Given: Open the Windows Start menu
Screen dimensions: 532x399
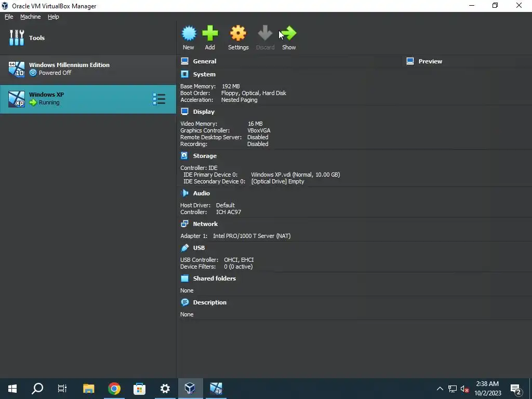Looking at the screenshot, I should click(12, 389).
